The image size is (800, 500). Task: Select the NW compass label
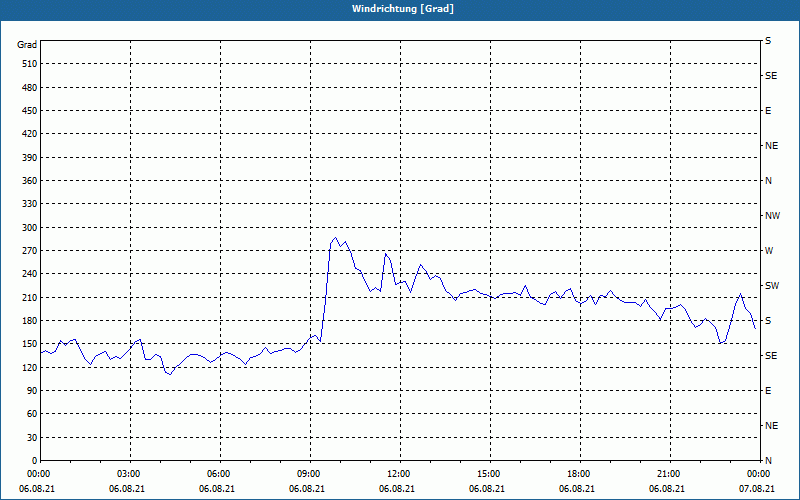[x=772, y=216]
